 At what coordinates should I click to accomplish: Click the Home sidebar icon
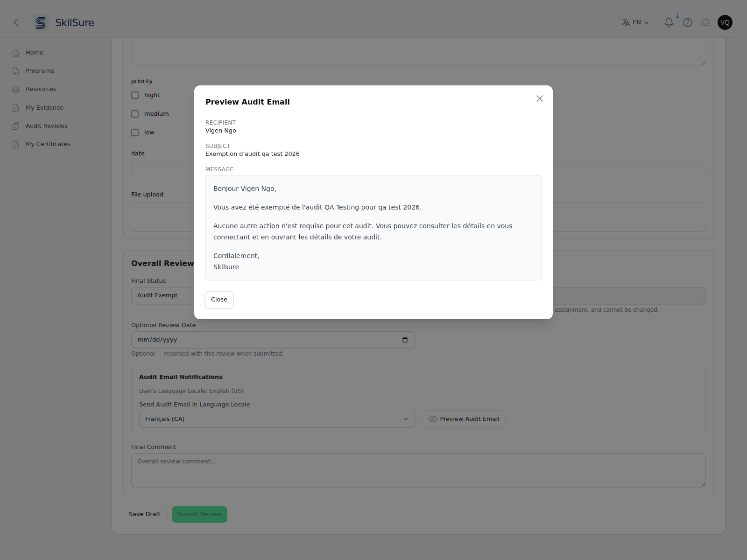pyautogui.click(x=16, y=53)
